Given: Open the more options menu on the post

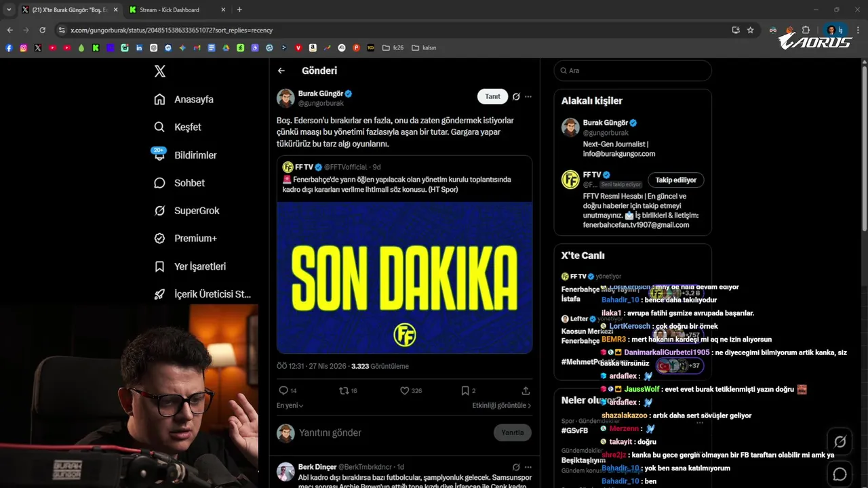Looking at the screenshot, I should [x=528, y=96].
